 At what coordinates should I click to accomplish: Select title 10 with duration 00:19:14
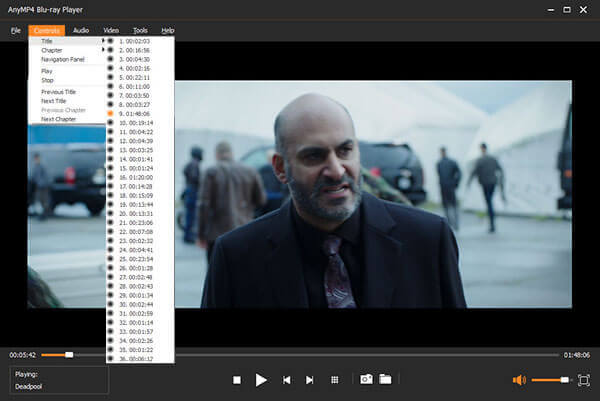tap(137, 123)
